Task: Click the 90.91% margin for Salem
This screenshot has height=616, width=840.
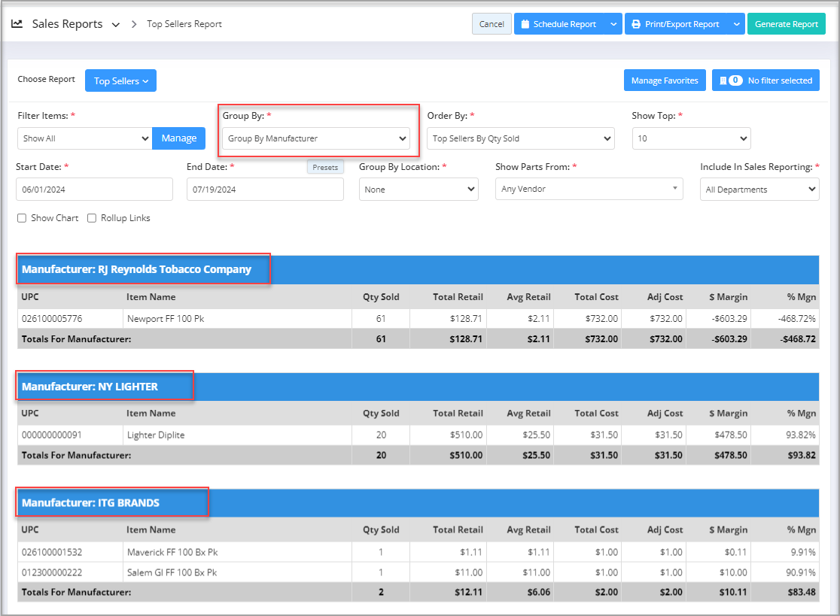Action: click(800, 572)
